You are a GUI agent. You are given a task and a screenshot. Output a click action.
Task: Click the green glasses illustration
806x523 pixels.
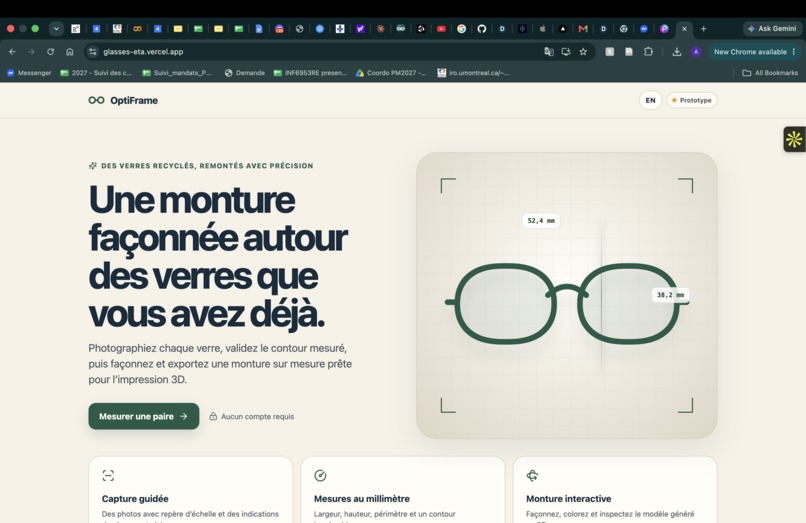566,303
